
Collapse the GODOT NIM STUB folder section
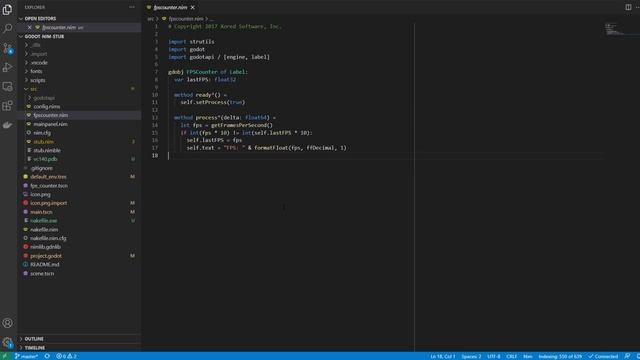(x=44, y=36)
